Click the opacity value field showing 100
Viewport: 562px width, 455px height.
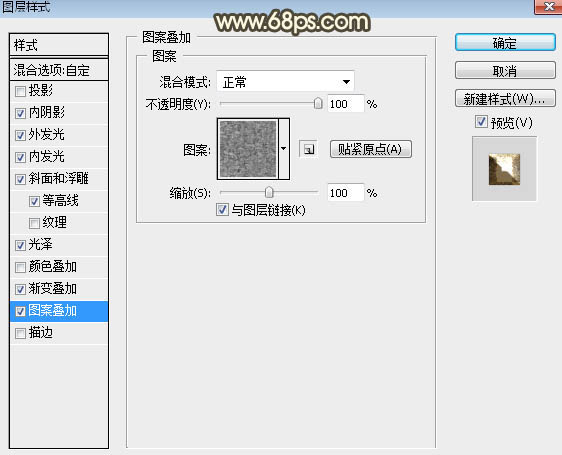pos(346,104)
